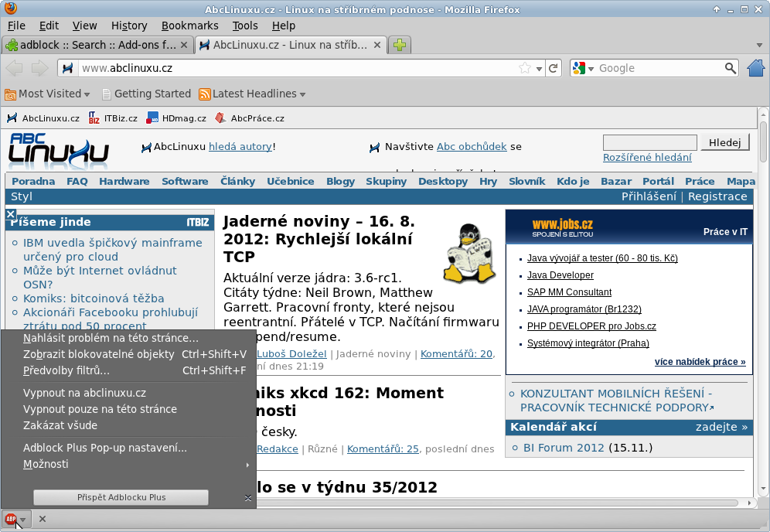The width and height of the screenshot is (770, 532).
Task: Open a new tab with plus button
Action: pos(400,45)
